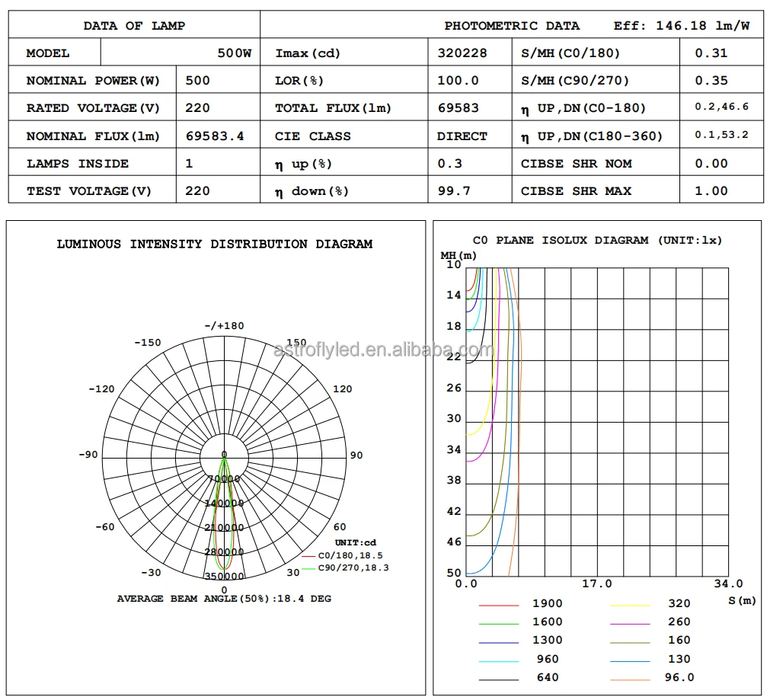
Task: Click the red 1900 lux legend line
Action: (498, 605)
